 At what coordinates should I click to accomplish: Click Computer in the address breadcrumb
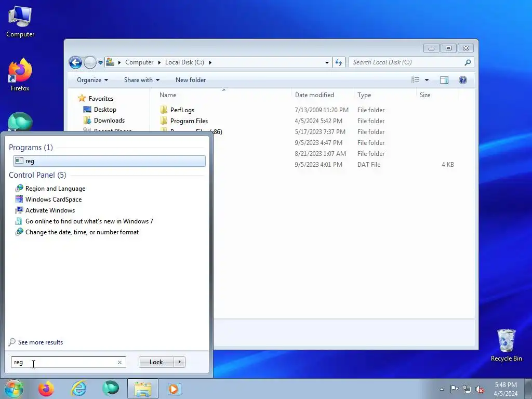[139, 62]
